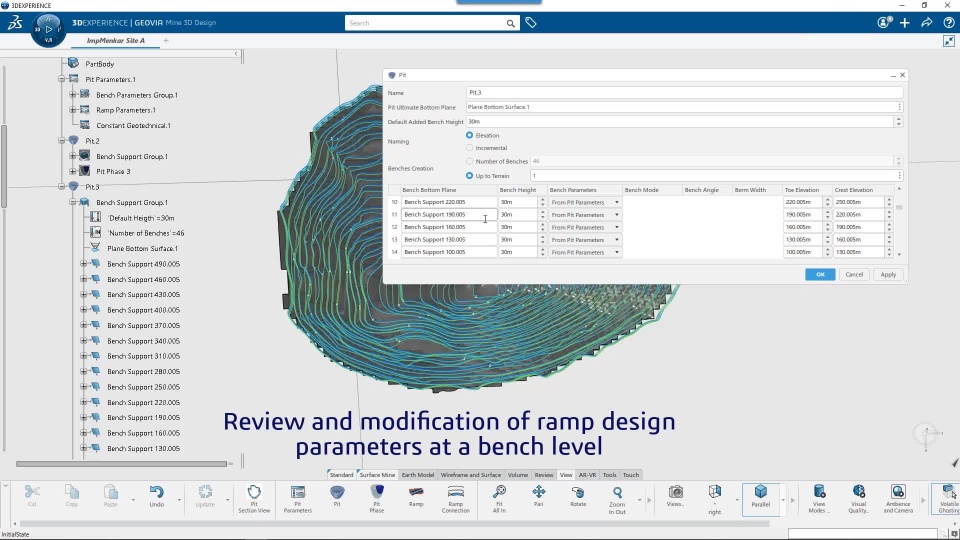Viewport: 960px width, 540px height.
Task: Open Visual Quality settings
Action: pos(858,498)
